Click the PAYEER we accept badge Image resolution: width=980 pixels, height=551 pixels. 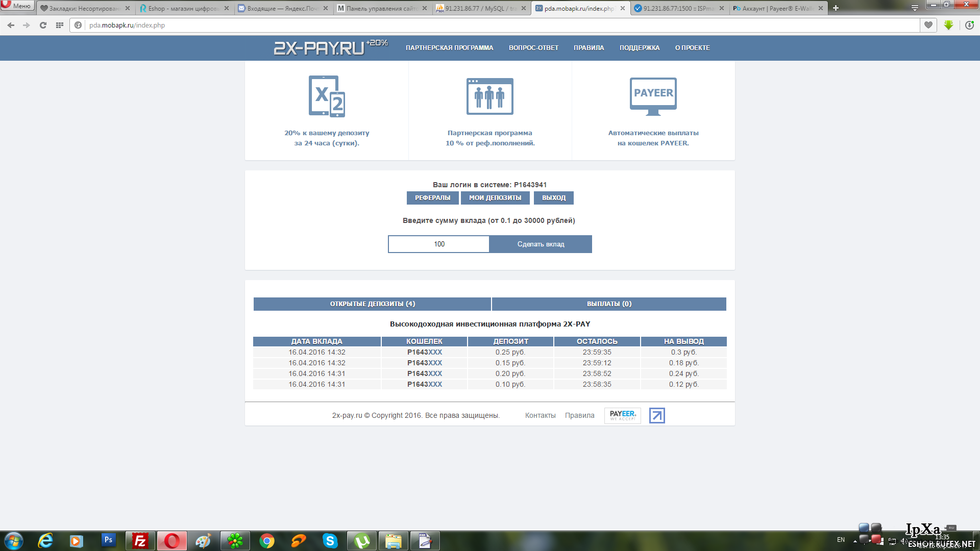(x=623, y=415)
